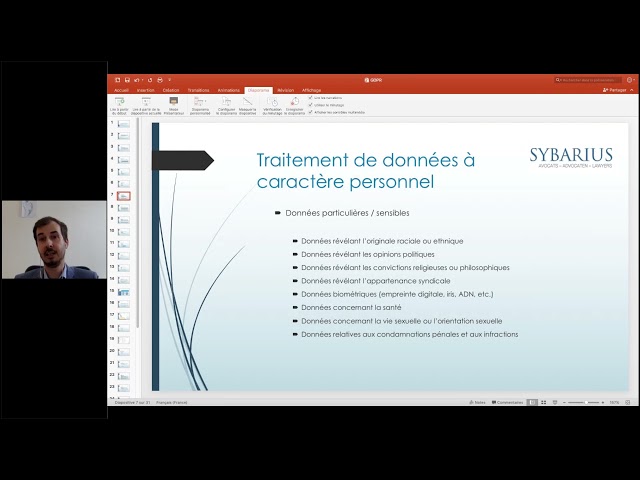
Task: Open the Insertion ribbon tab
Action: pyautogui.click(x=146, y=90)
